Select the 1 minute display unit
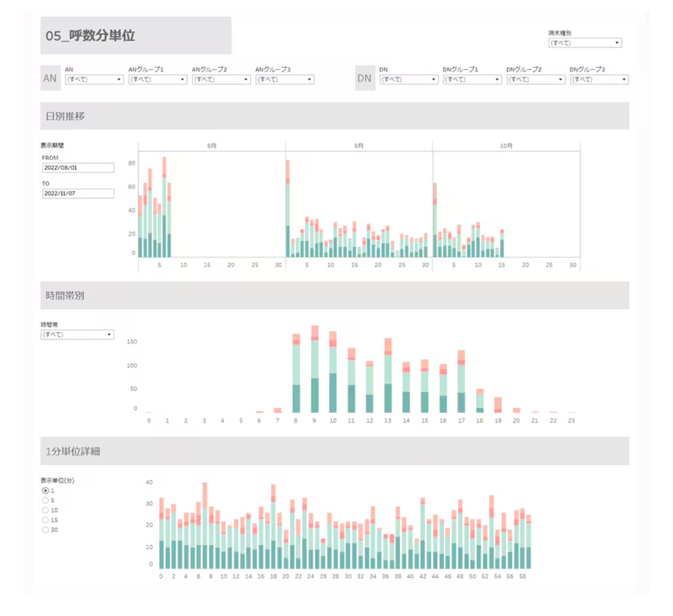This screenshot has width=673, height=616. click(x=45, y=491)
